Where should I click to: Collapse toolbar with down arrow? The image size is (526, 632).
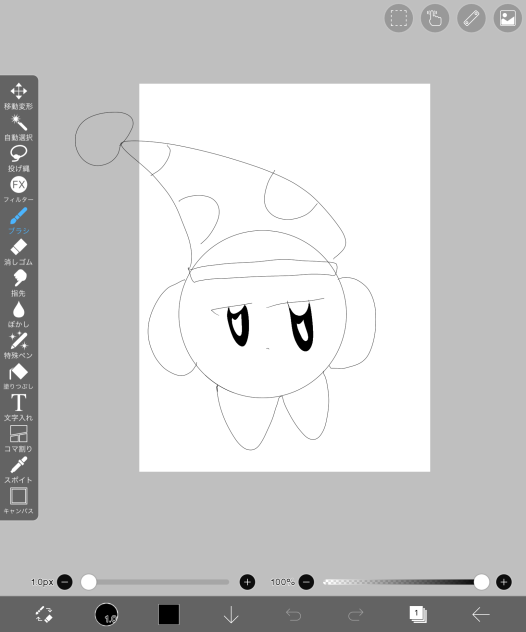[x=231, y=614]
